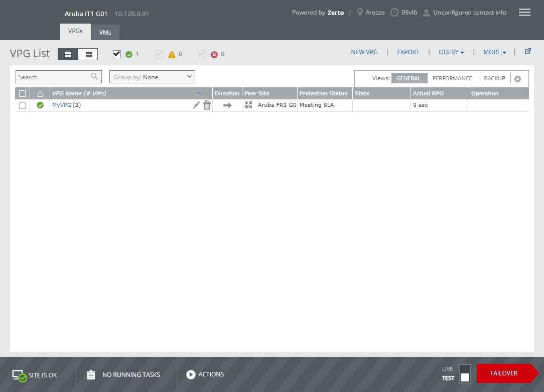
Task: Switch to grid view layout
Action: click(x=88, y=55)
